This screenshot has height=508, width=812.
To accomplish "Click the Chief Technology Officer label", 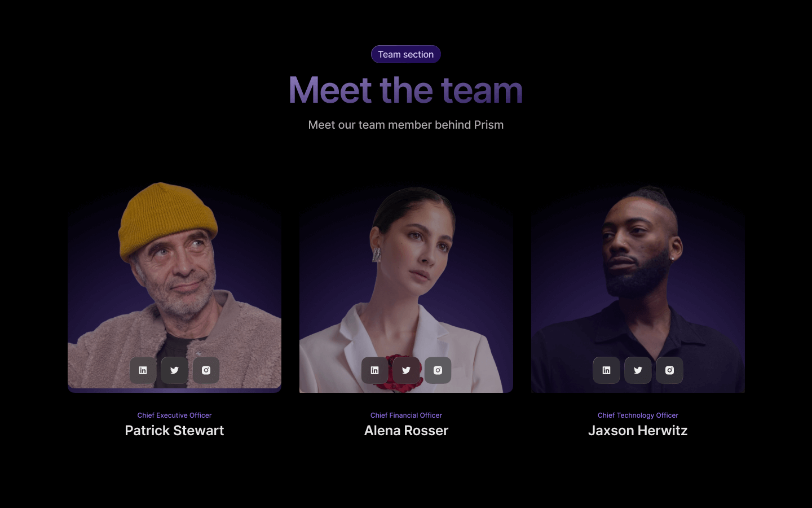I will tap(638, 415).
